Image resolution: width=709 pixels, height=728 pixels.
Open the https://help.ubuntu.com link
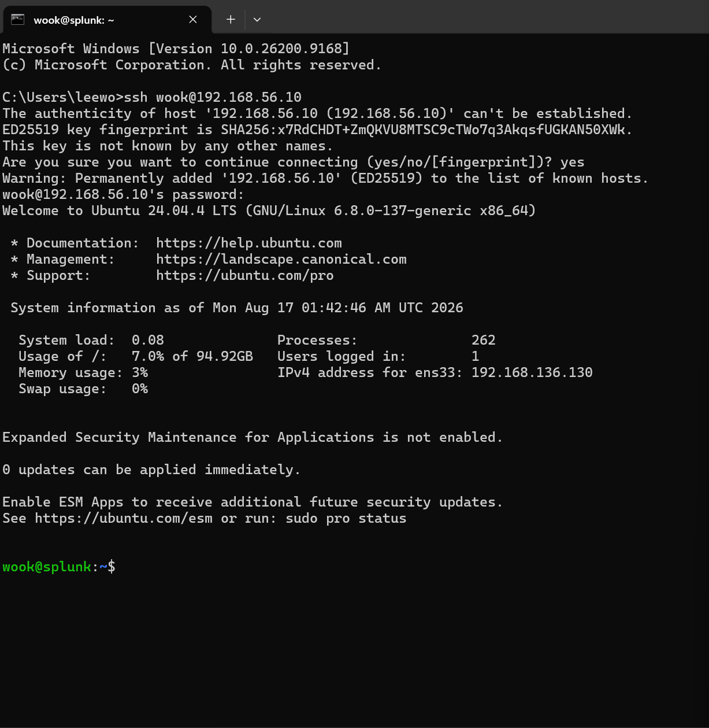click(249, 243)
